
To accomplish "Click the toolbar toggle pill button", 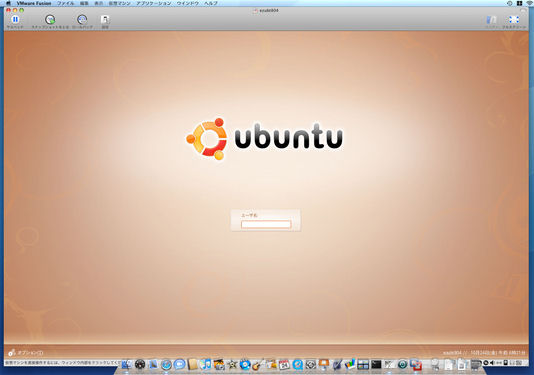I will (524, 11).
